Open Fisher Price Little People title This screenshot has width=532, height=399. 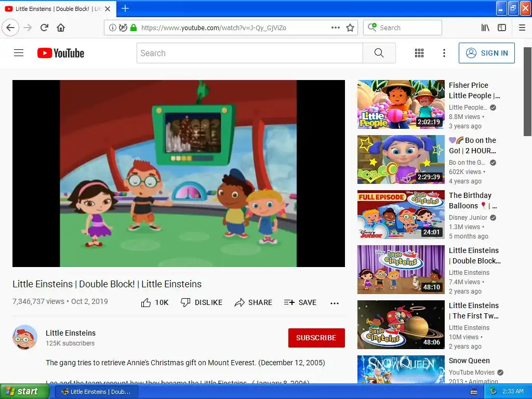coord(474,90)
